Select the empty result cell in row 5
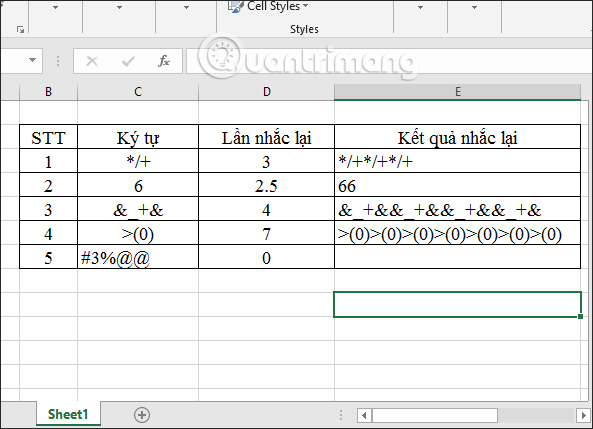The width and height of the screenshot is (593, 429). click(458, 257)
